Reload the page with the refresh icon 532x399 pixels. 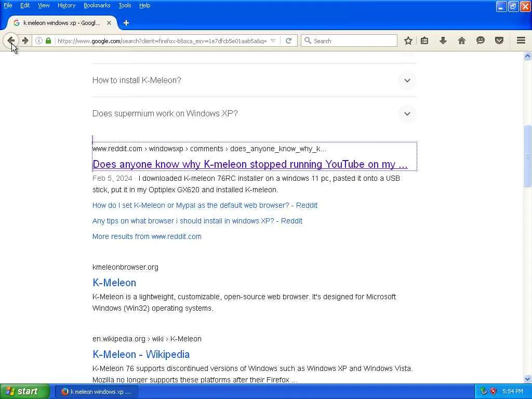[x=289, y=41]
